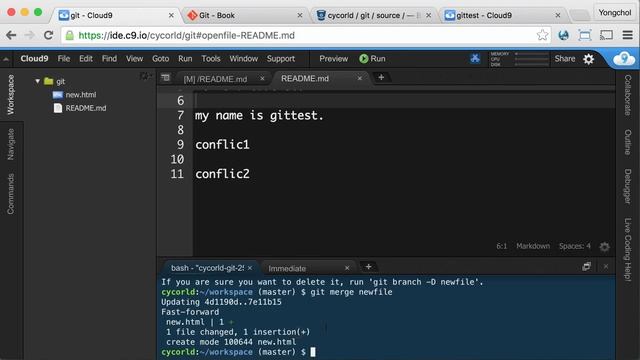Open the Markdown syntax selector
Screen dimensions: 640x360
[x=533, y=246]
